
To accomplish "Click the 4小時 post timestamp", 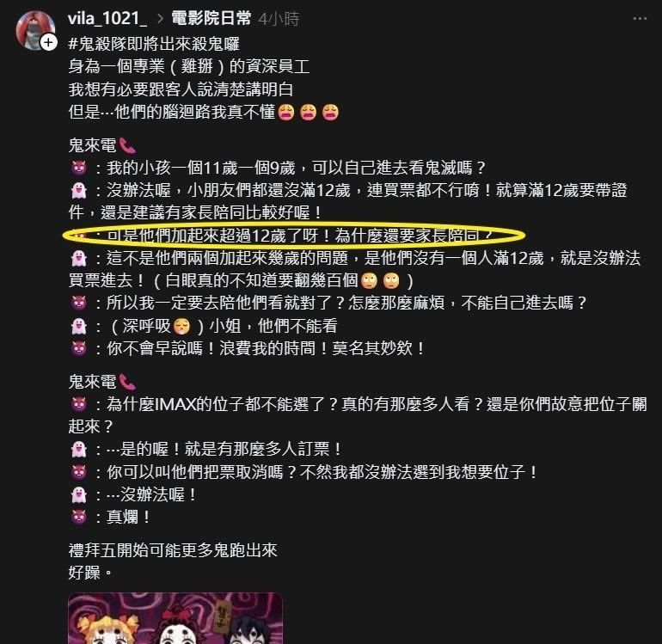I will pos(279,19).
